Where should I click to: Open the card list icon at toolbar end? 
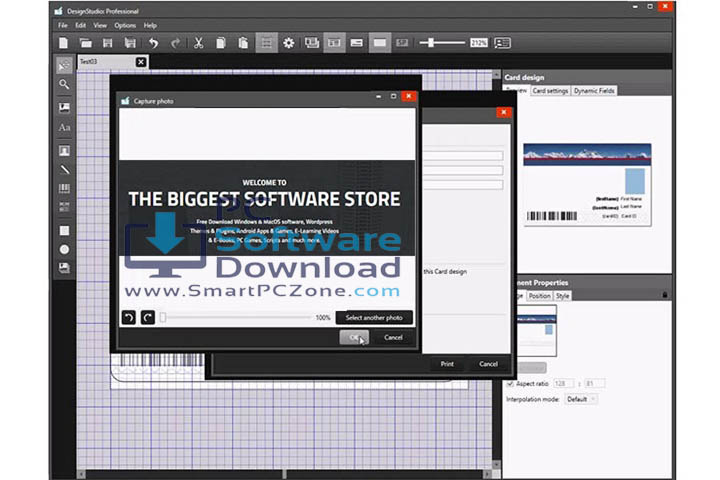click(502, 43)
